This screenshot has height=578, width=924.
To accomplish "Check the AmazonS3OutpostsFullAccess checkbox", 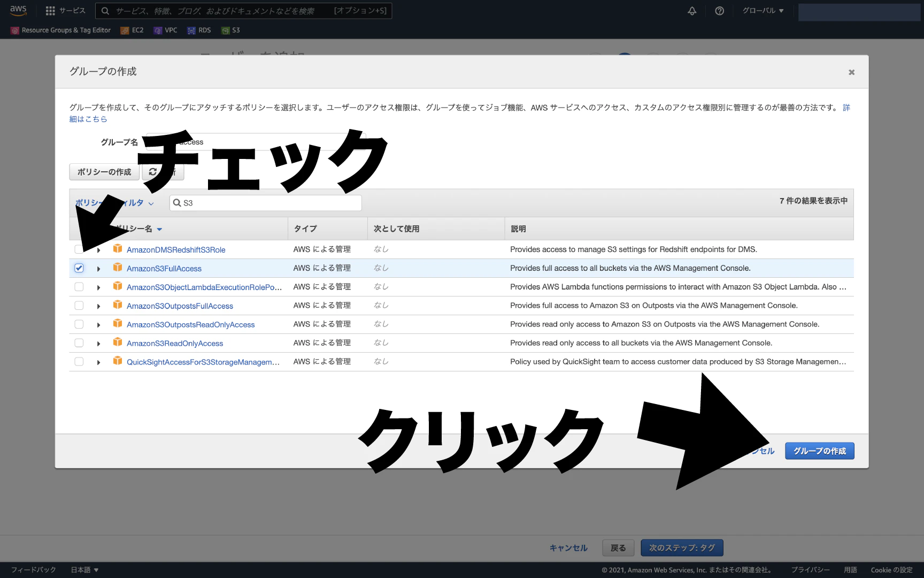I will pyautogui.click(x=79, y=306).
